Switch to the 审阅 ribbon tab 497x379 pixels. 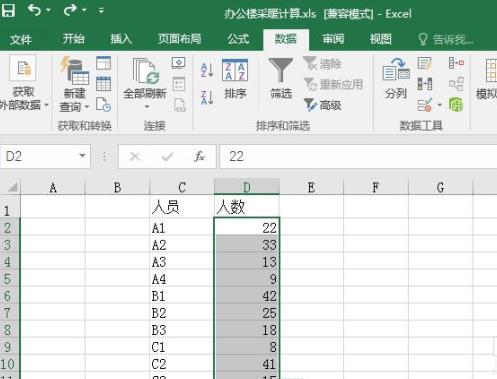tap(333, 39)
